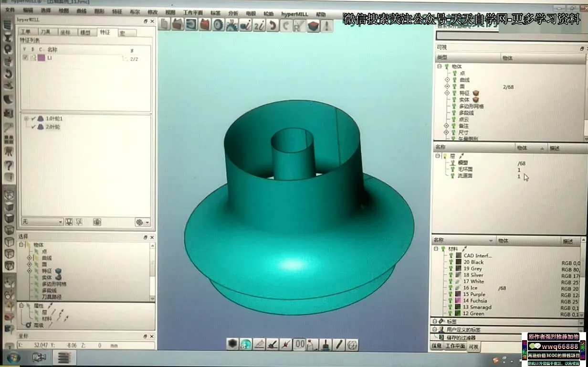
Task: Switch to the 刀具 tab
Action: click(45, 32)
